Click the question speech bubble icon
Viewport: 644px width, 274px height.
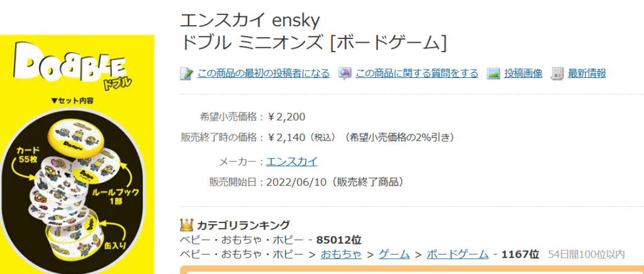coord(345,74)
